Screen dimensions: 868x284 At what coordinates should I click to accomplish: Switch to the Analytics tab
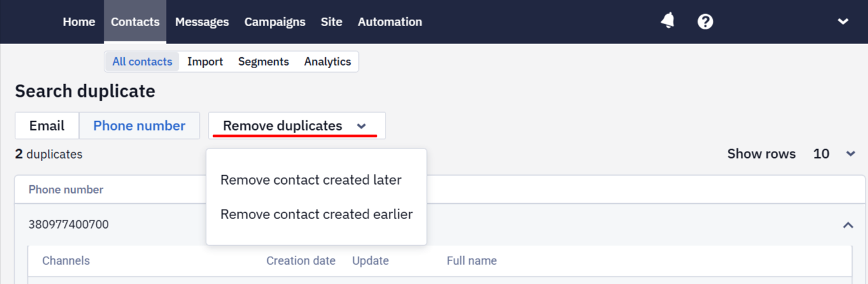click(x=328, y=62)
